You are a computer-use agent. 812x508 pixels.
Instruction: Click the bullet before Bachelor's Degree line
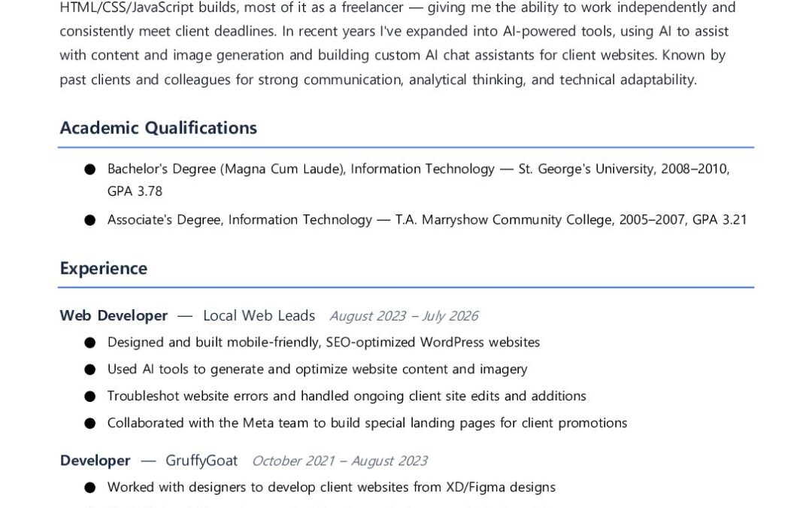[x=89, y=169]
